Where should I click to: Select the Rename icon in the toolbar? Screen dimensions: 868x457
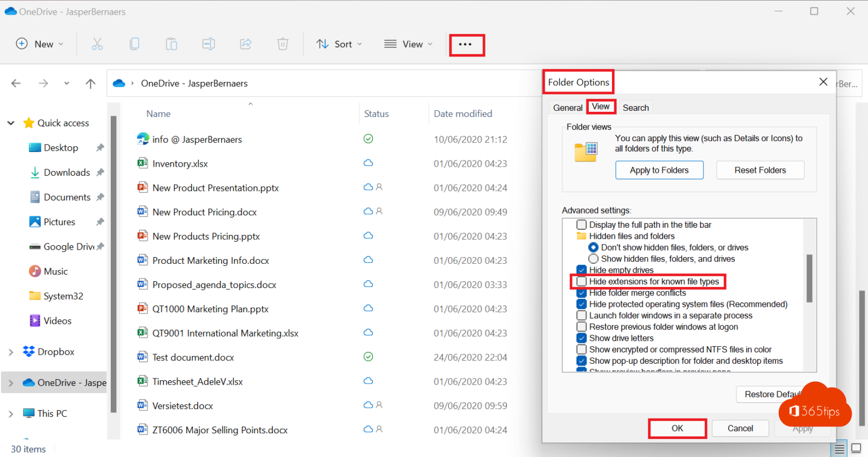[209, 43]
